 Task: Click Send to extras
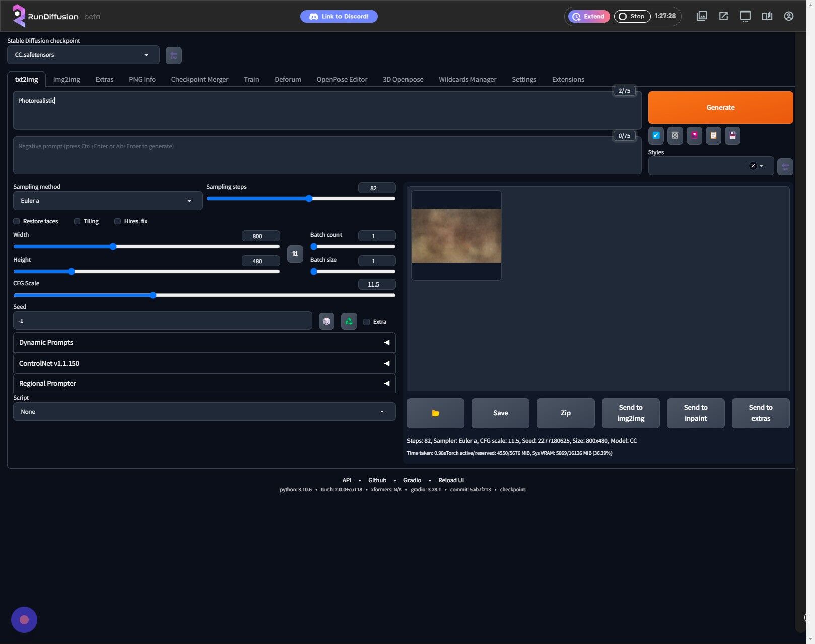click(x=761, y=413)
